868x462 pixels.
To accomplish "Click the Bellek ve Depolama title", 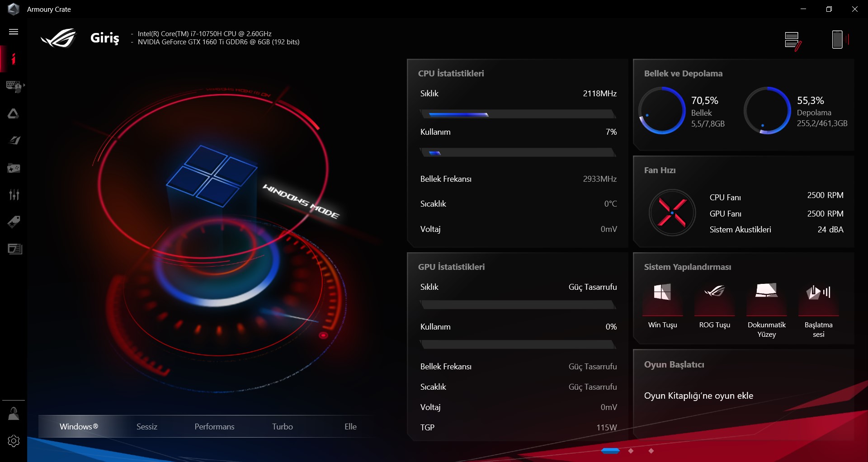I will point(683,73).
